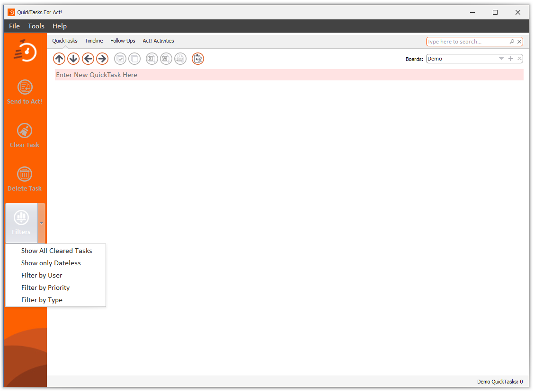Screen dimensions: 534x392
Task: Click the Clear Task broom icon
Action: pyautogui.click(x=25, y=131)
